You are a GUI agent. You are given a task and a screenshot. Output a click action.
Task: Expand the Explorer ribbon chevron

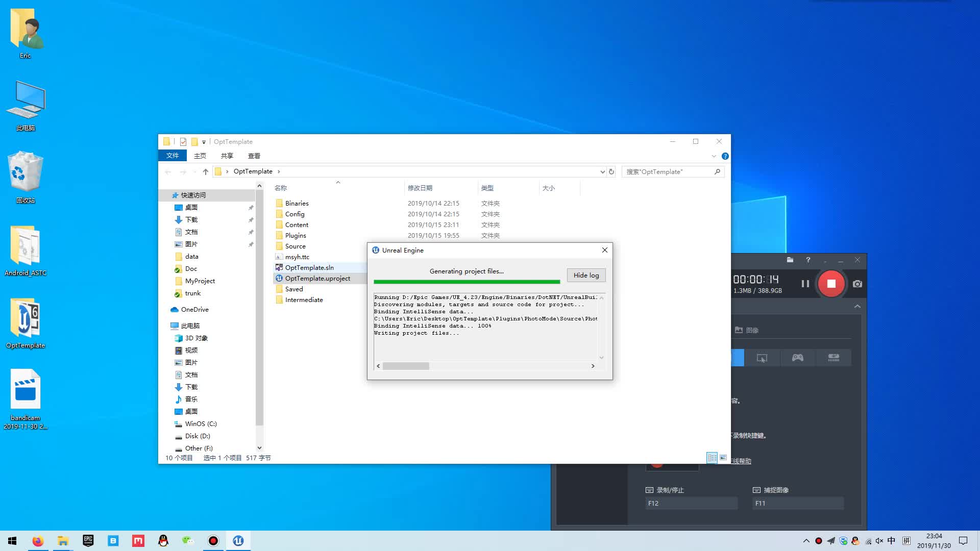pos(714,156)
